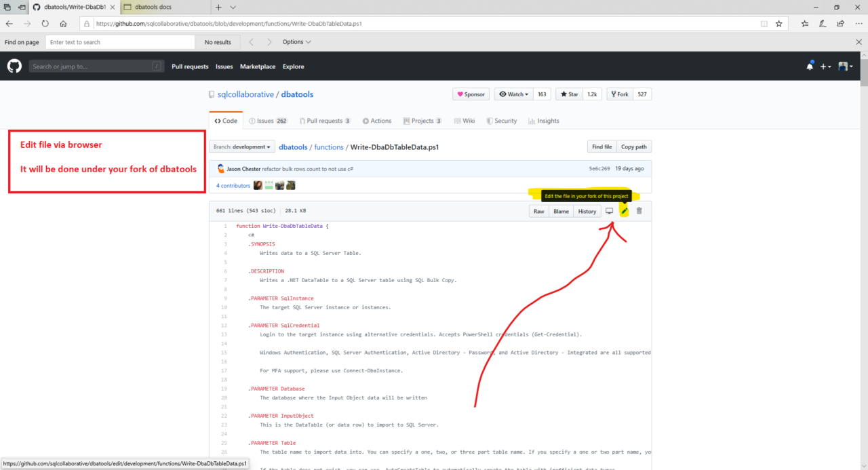Click the Copy path button
Image resolution: width=868 pixels, height=470 pixels.
[634, 146]
